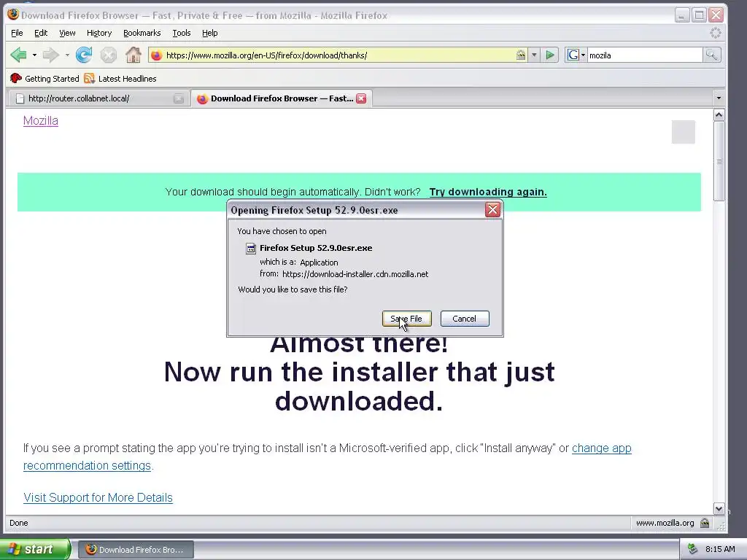Open the Latest Headlines feed bookmark
The width and height of the screenshot is (747, 560).
(120, 79)
